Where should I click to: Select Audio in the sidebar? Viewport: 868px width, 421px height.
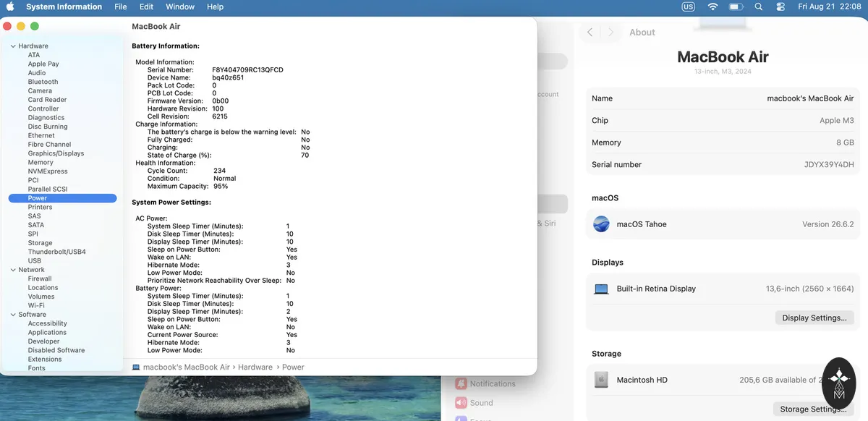pos(37,73)
